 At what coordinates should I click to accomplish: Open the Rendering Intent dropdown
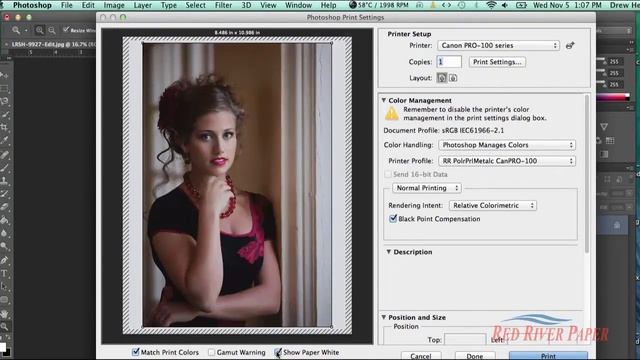point(493,205)
